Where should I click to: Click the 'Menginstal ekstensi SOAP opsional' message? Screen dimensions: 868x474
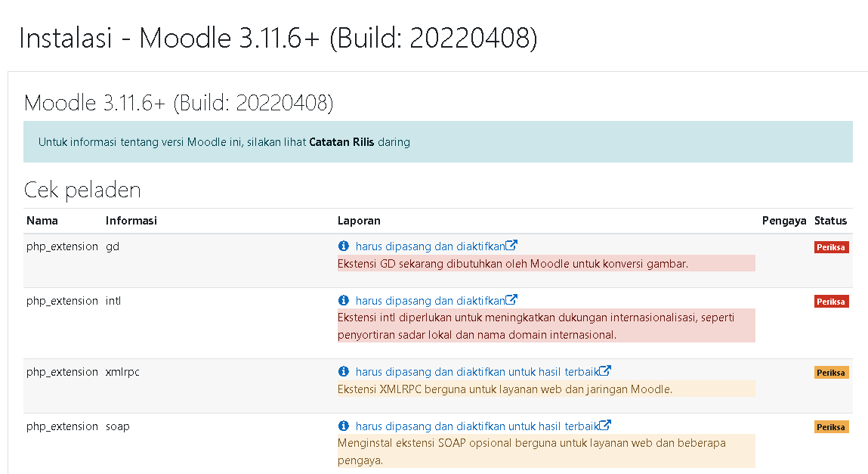pos(546,451)
